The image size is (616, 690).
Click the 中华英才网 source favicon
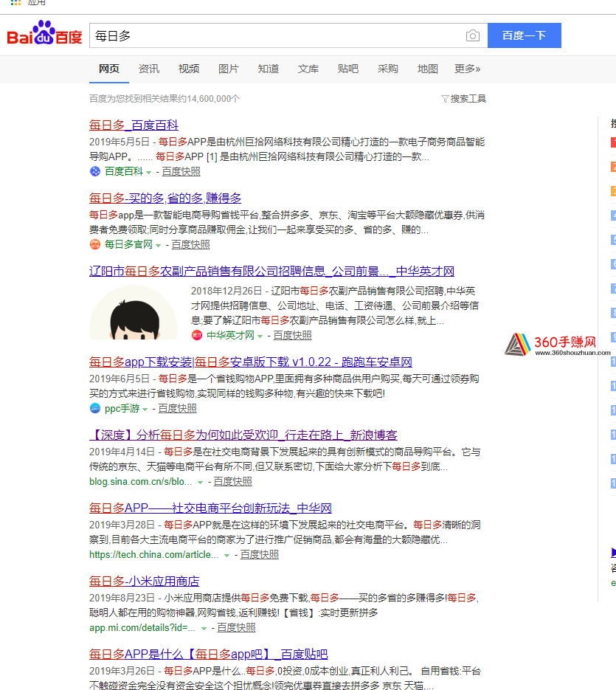click(197, 335)
